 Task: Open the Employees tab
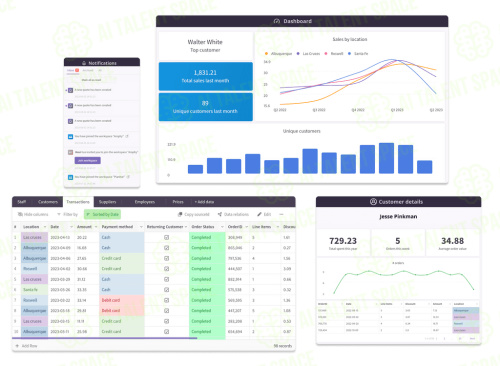pyautogui.click(x=145, y=202)
